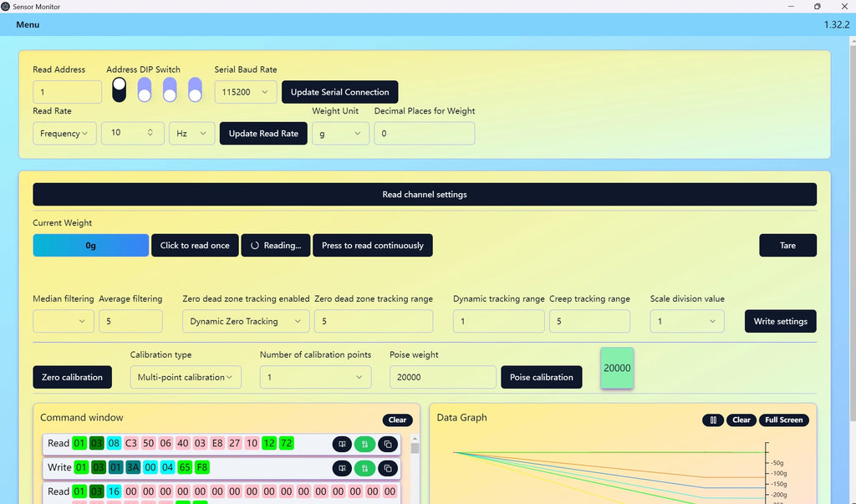Image resolution: width=856 pixels, height=504 pixels.
Task: Click the blue 0g current weight display
Action: point(90,245)
